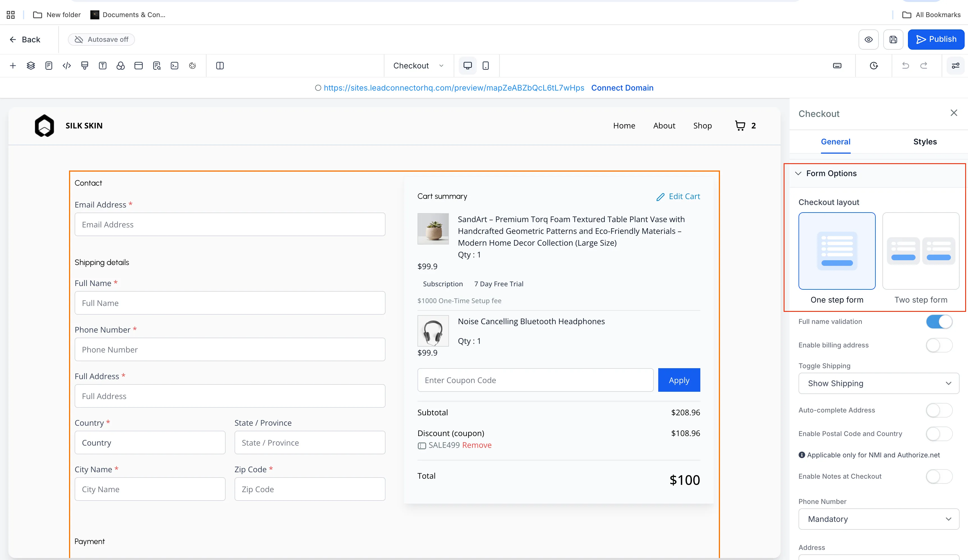The width and height of the screenshot is (968, 560).
Task: Close the Checkout settings panel
Action: [x=954, y=113]
